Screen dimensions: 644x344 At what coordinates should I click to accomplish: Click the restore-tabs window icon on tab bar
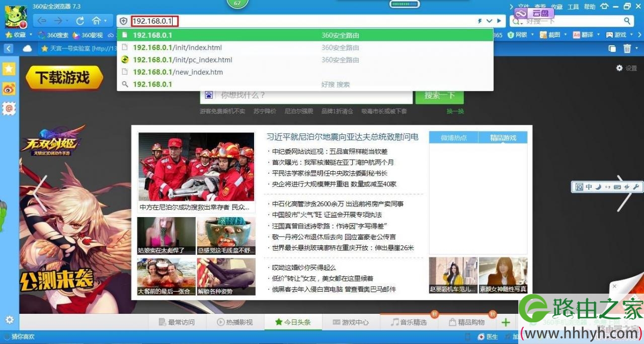tap(612, 48)
